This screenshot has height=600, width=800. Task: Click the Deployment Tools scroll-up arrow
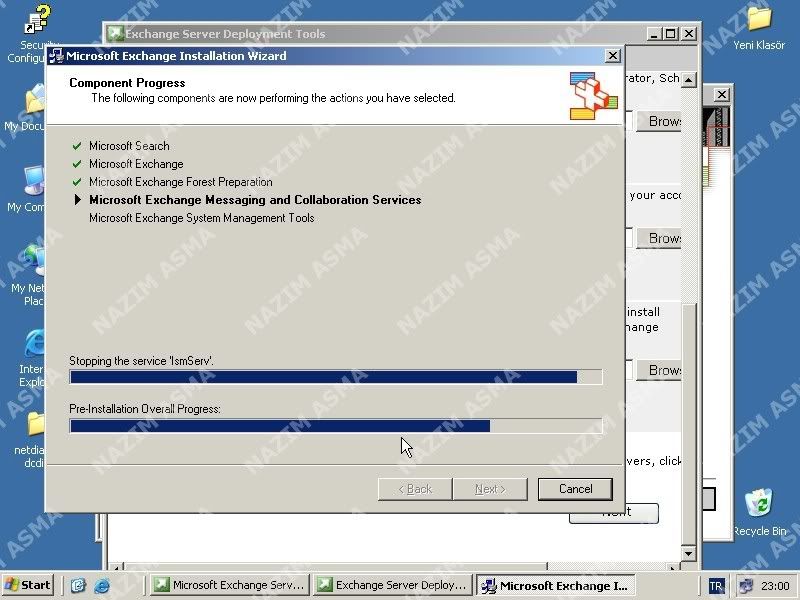(689, 80)
